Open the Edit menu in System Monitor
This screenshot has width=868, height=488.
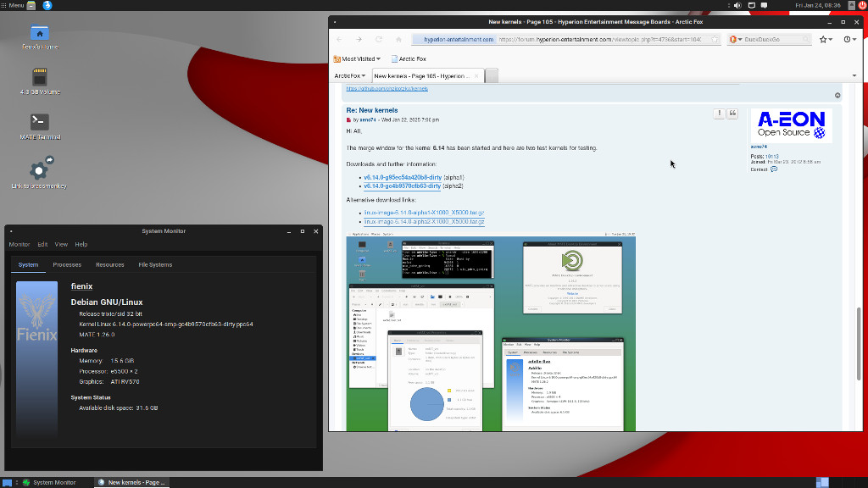[42, 245]
